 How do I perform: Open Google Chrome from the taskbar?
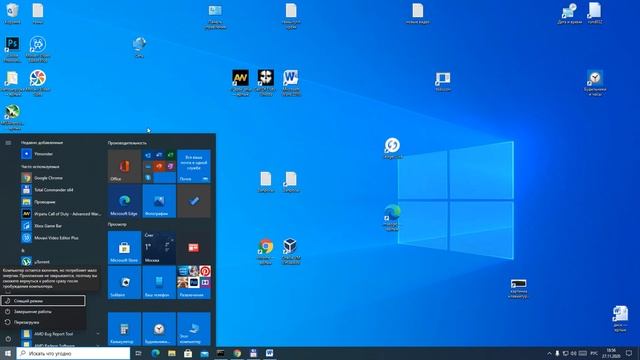pos(237,353)
